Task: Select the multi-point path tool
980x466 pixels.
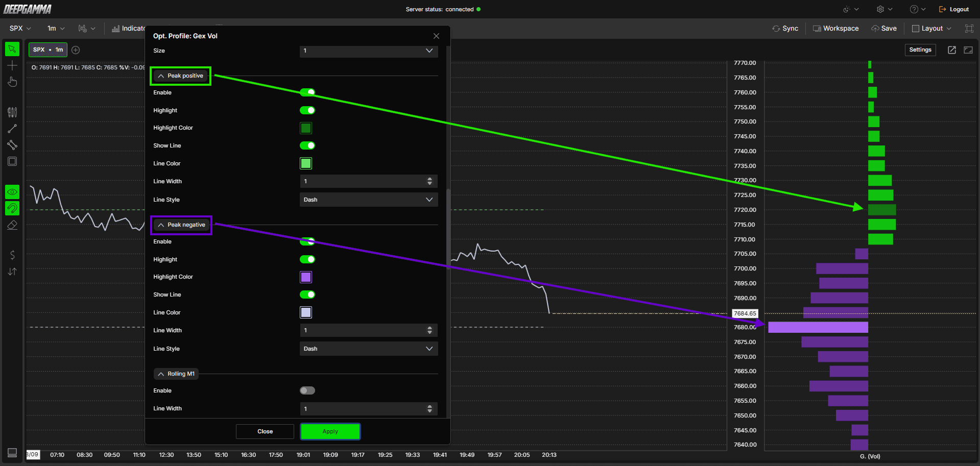Action: coord(12,145)
